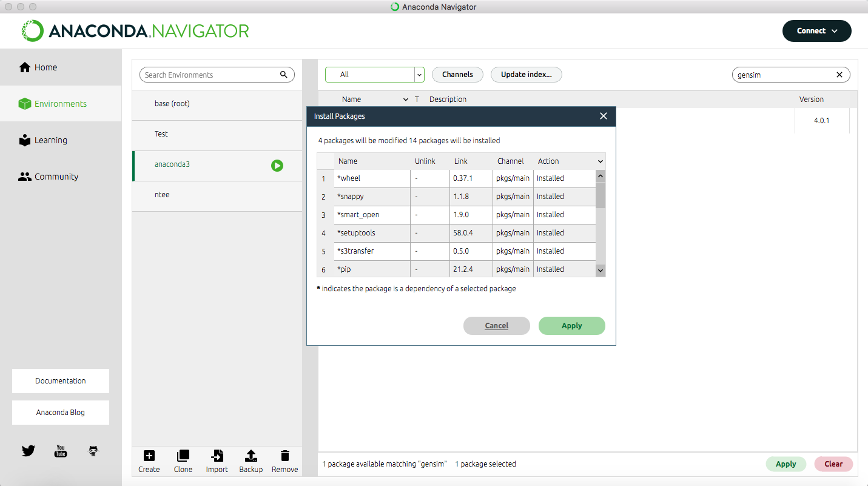Select the Home menu item
868x486 pixels.
coord(61,67)
